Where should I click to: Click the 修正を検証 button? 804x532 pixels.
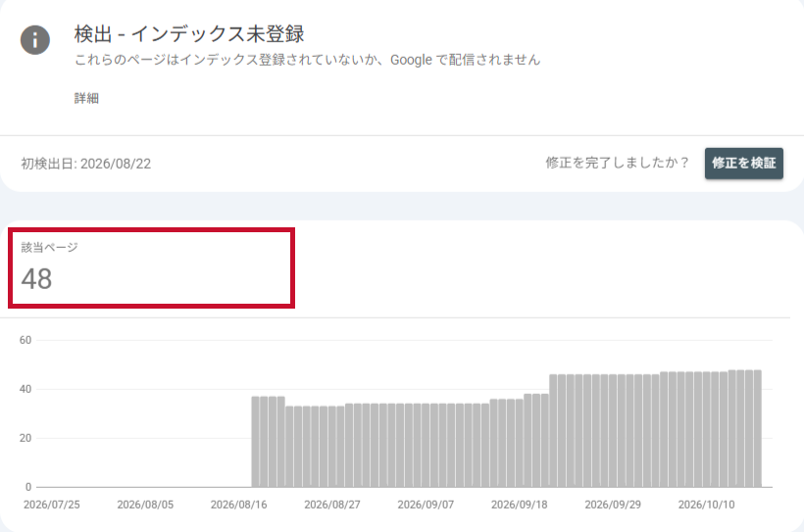coord(743,163)
